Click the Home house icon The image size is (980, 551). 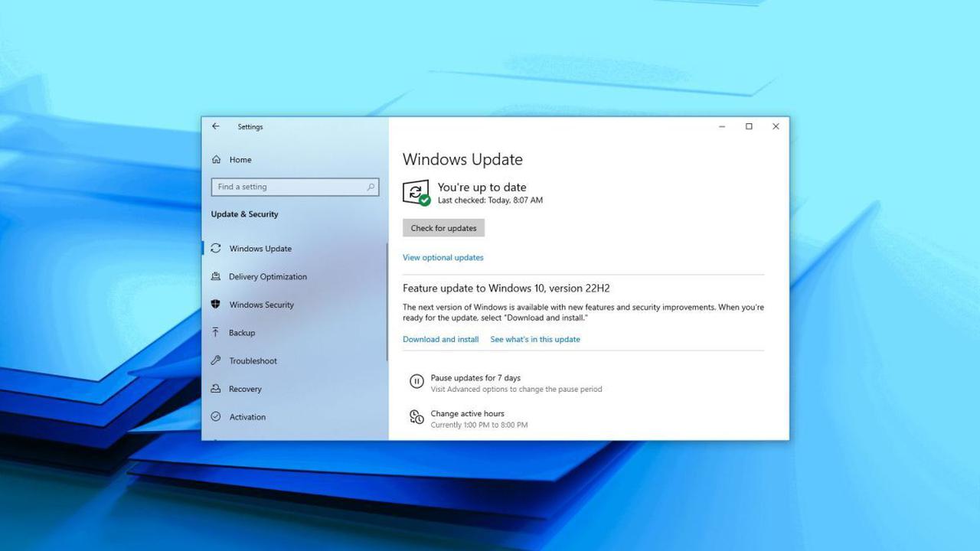point(216,160)
